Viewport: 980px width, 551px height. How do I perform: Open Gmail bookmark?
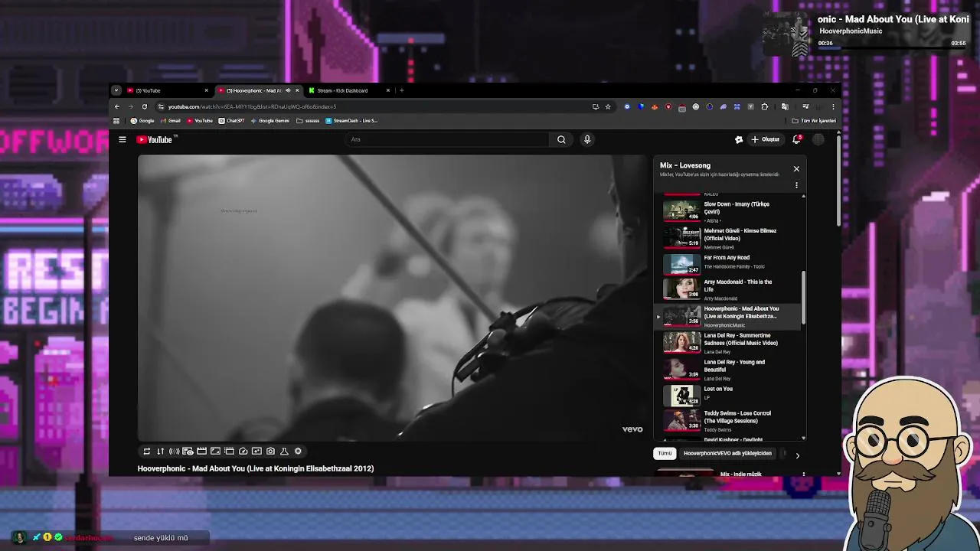[x=171, y=120]
